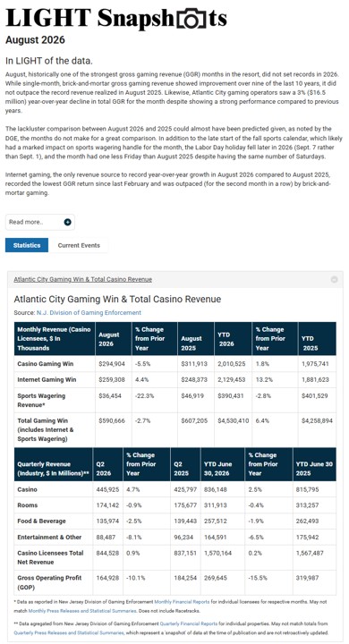The image size is (349, 644).
Task: Click the 135,974 food and beverage value
Action: click(107, 521)
